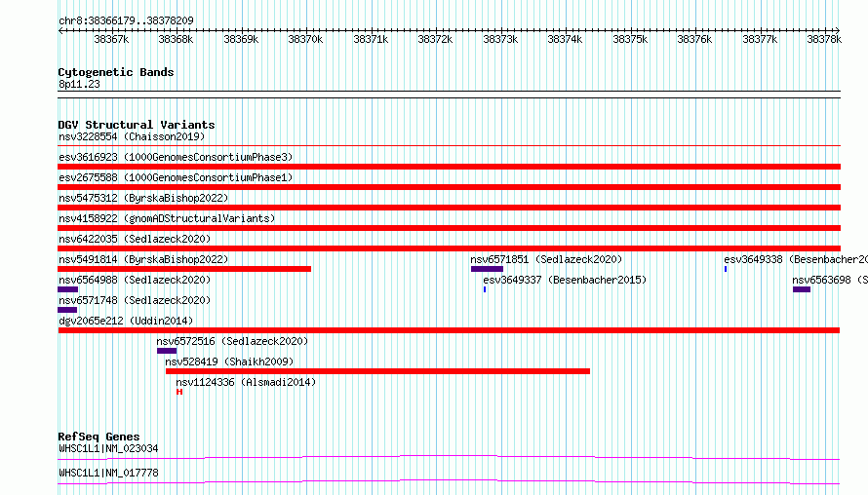Image resolution: width=868 pixels, height=495 pixels.
Task: Click the esv2675588 variant red bar
Action: click(449, 187)
